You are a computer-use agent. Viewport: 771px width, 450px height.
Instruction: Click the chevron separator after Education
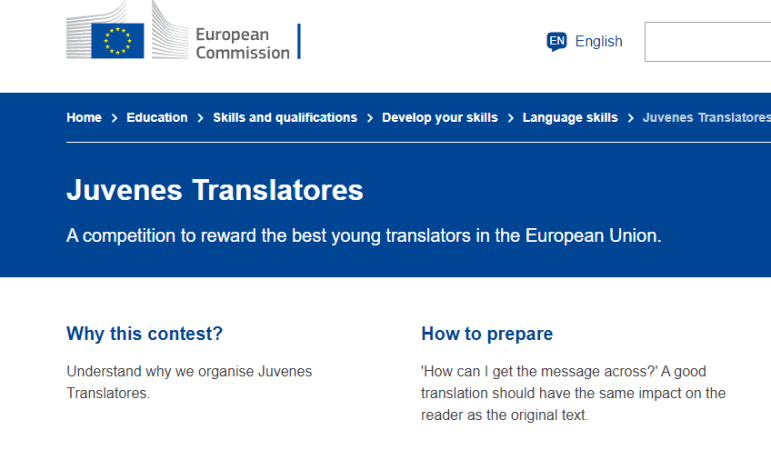pyautogui.click(x=200, y=118)
